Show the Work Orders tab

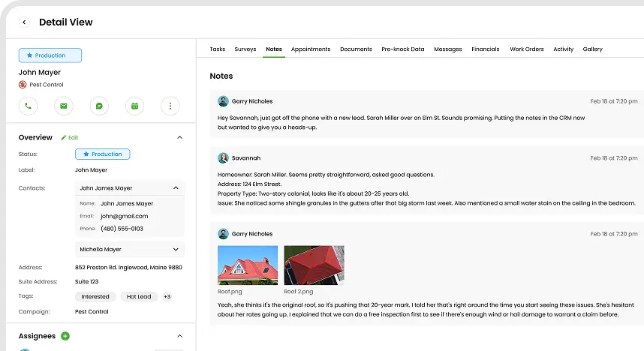pyautogui.click(x=527, y=49)
